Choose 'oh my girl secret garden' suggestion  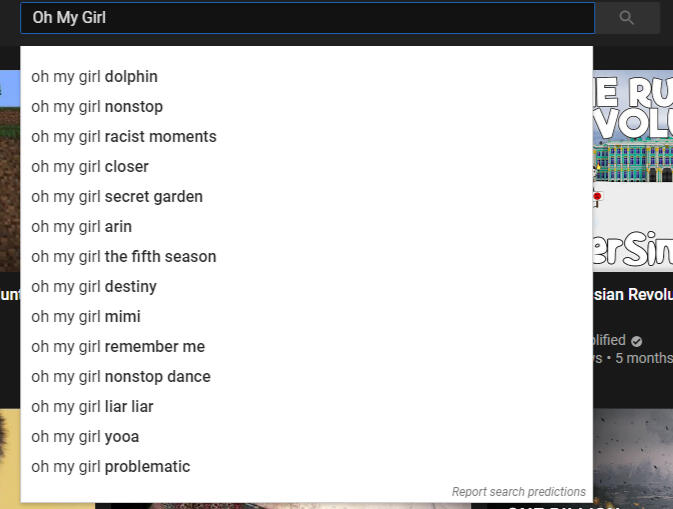pos(117,197)
